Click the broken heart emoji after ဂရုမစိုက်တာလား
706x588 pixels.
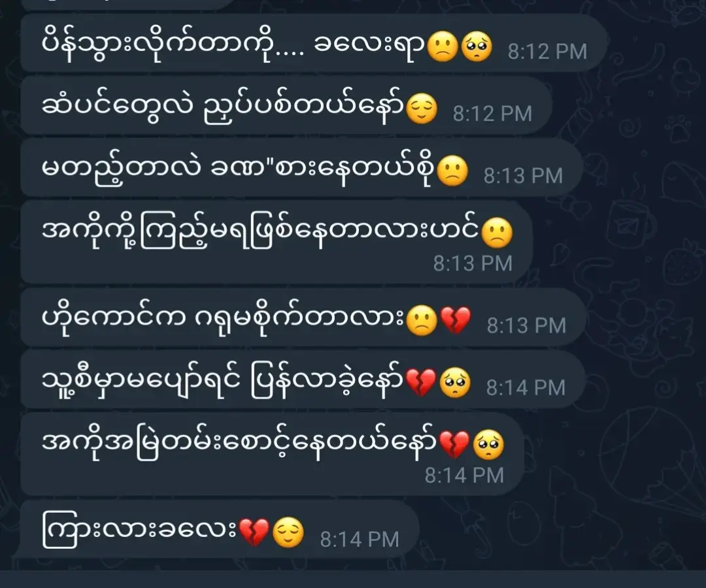tap(455, 320)
